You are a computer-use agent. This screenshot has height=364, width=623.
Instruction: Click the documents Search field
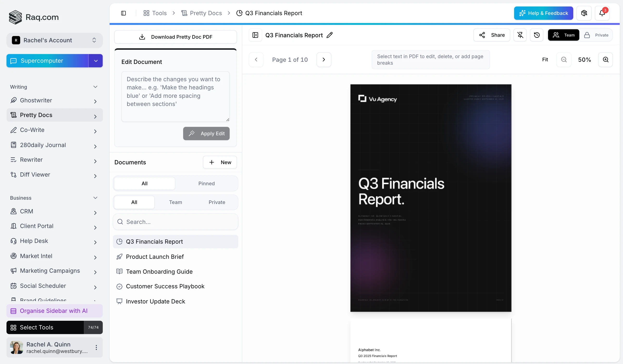pos(175,222)
